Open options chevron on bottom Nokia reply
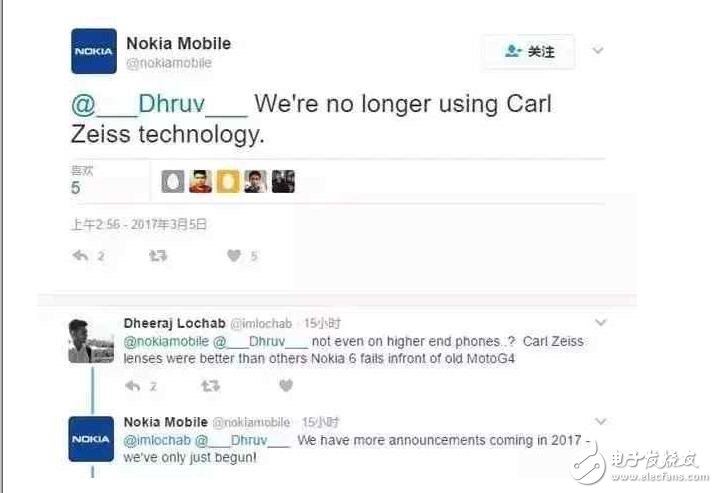This screenshot has width=717, height=493. pos(600,422)
